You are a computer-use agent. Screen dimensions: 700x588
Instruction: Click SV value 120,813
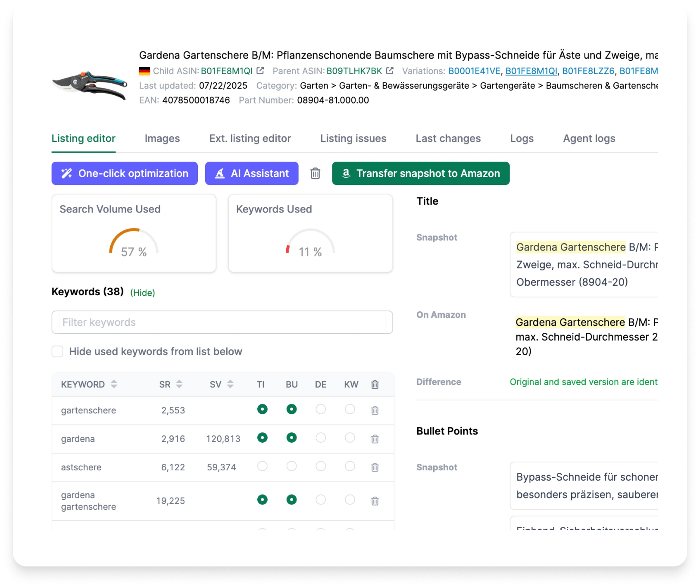tap(223, 439)
